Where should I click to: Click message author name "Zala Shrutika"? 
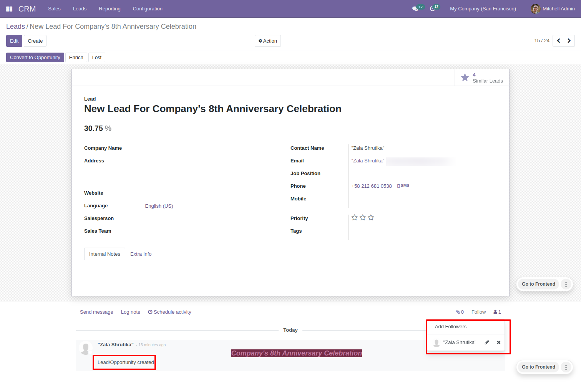pos(116,345)
